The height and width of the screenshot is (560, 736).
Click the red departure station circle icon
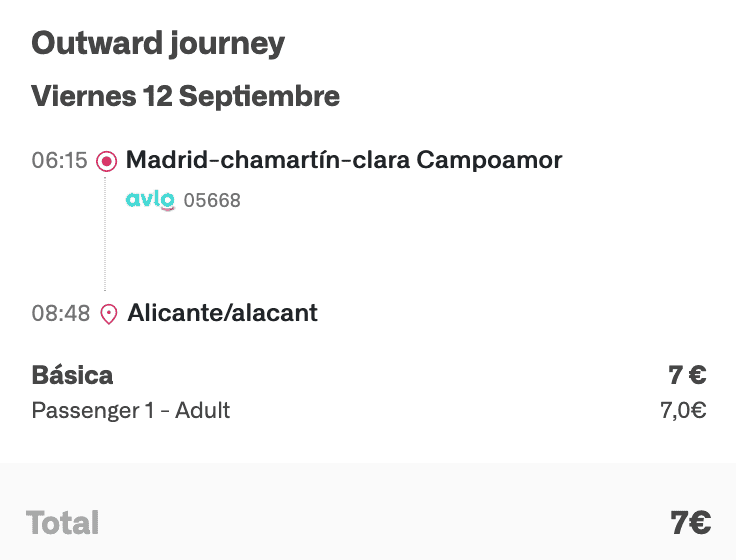(107, 161)
